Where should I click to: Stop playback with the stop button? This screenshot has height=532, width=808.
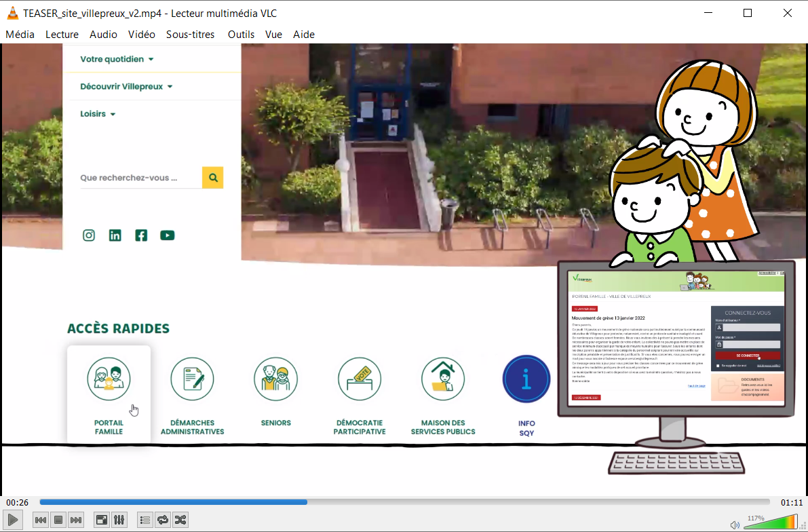pos(58,520)
